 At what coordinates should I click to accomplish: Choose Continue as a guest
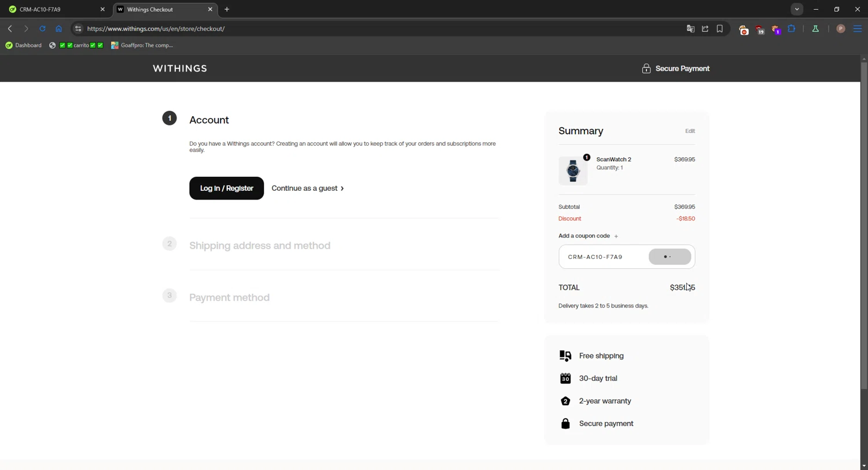[308, 188]
